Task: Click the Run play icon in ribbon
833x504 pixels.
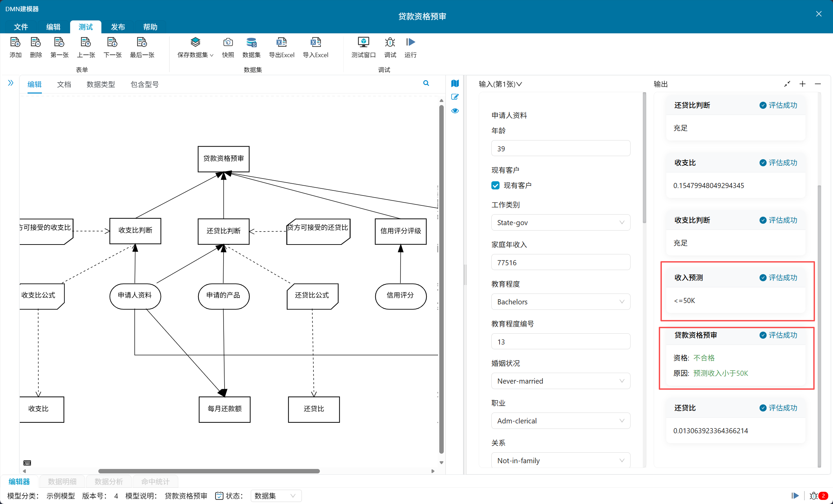Action: point(410,43)
